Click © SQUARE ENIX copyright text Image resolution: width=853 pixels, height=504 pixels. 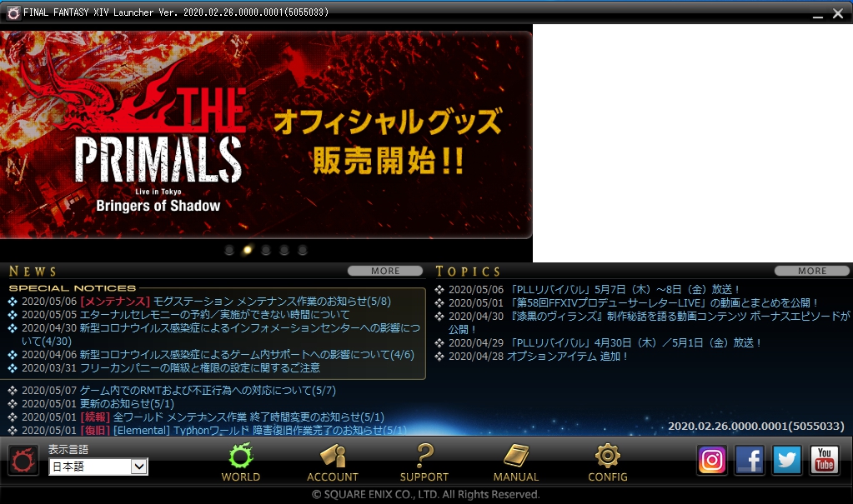(x=426, y=494)
